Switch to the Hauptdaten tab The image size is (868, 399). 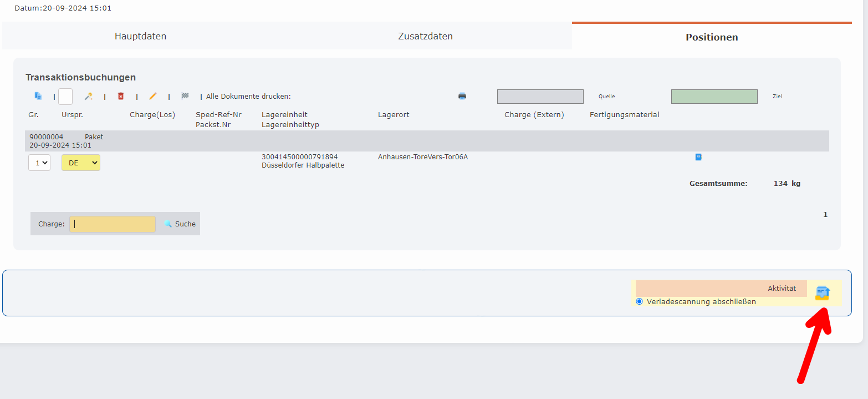pos(141,37)
